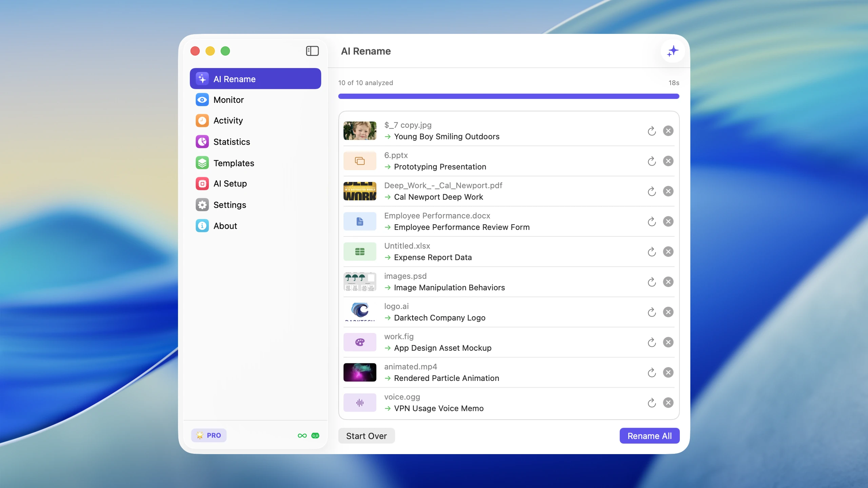Click the green zoom window button
Screen dimensions: 868x488
(225, 51)
